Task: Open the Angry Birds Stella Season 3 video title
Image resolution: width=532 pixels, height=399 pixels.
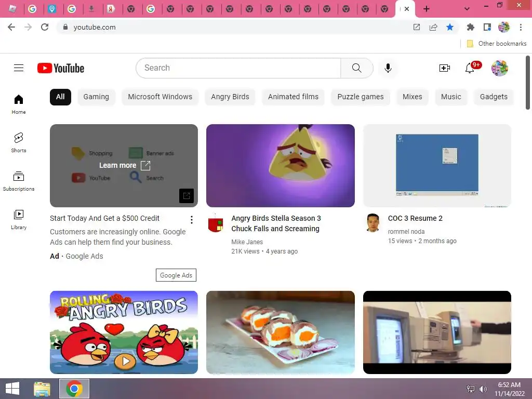Action: click(x=276, y=223)
